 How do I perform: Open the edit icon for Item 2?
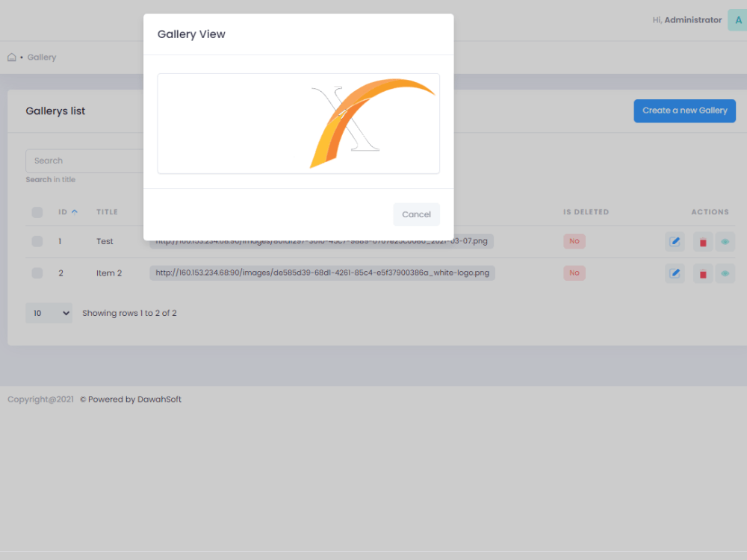pos(675,273)
